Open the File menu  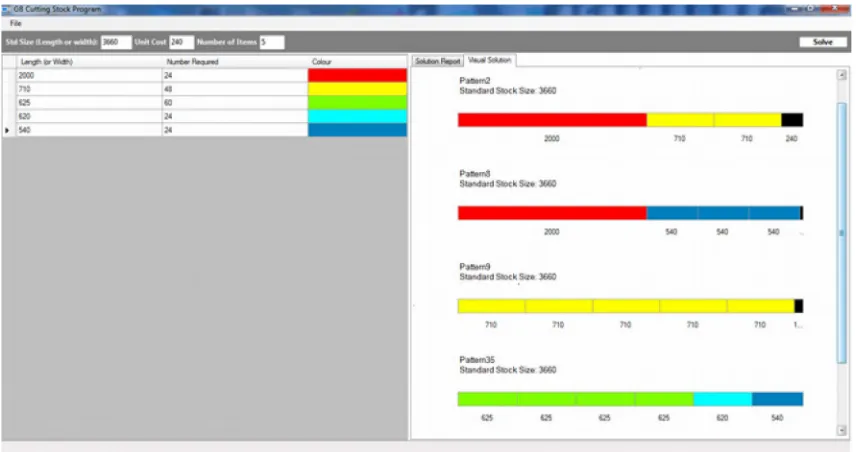15,23
